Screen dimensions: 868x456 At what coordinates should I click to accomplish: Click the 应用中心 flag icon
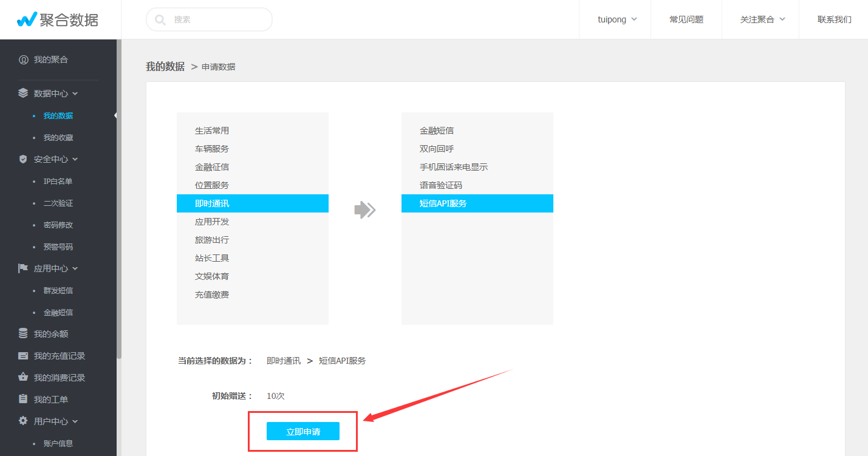pyautogui.click(x=23, y=268)
